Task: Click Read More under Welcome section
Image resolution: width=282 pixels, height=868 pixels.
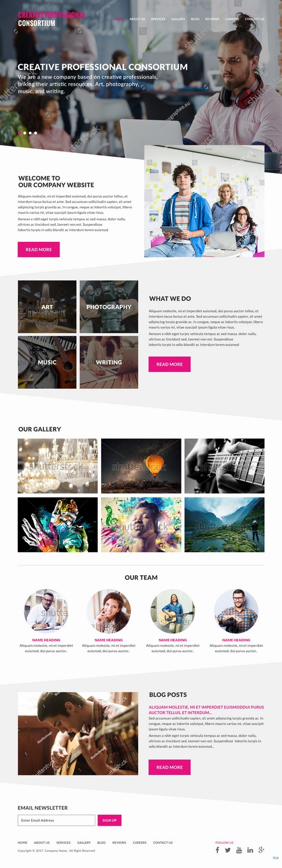Action: point(39,249)
